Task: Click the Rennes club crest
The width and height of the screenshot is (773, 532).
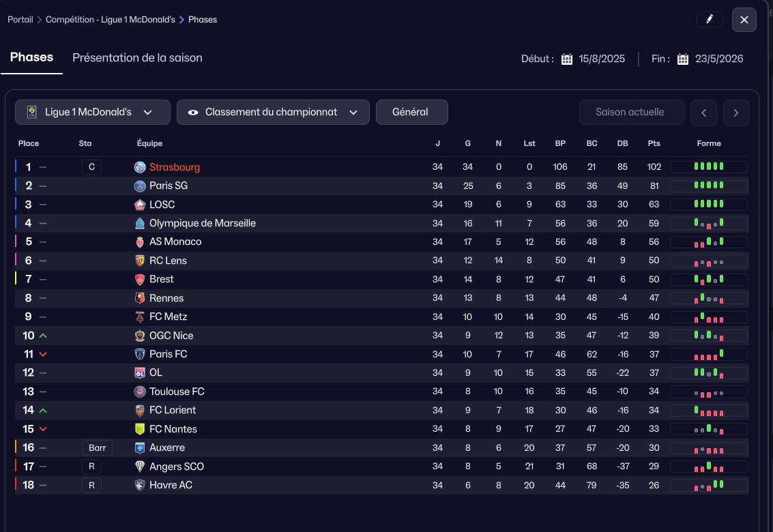Action: click(x=140, y=298)
